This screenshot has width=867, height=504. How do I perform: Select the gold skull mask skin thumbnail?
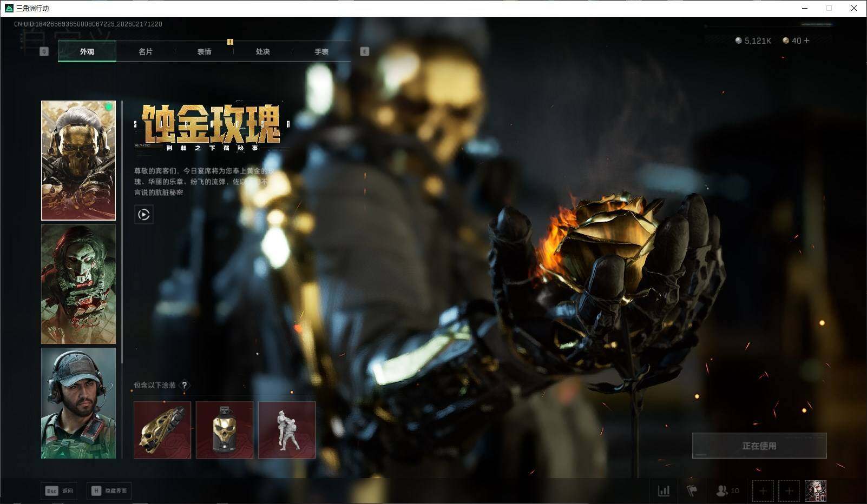tap(78, 161)
